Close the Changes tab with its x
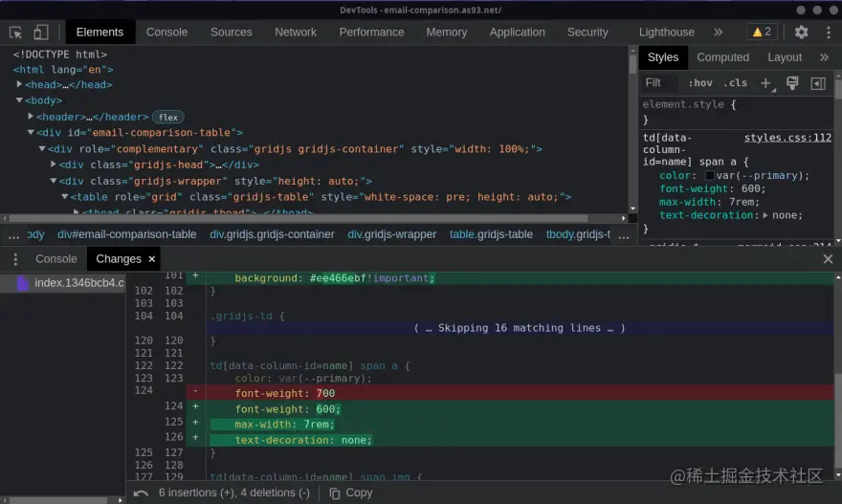842x504 pixels. pos(152,259)
